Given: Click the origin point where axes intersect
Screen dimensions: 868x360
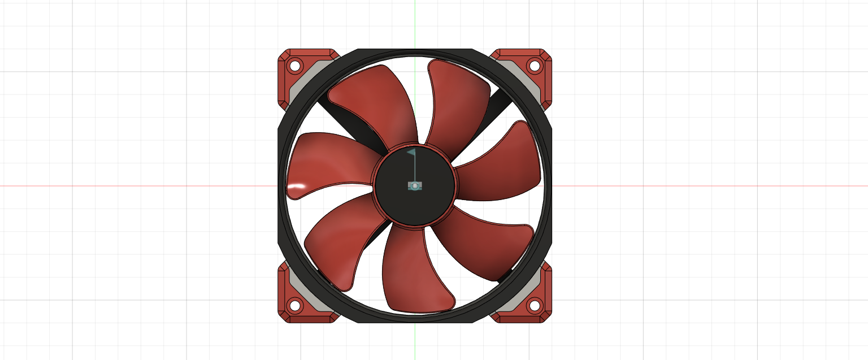Looking at the screenshot, I should (x=414, y=185).
